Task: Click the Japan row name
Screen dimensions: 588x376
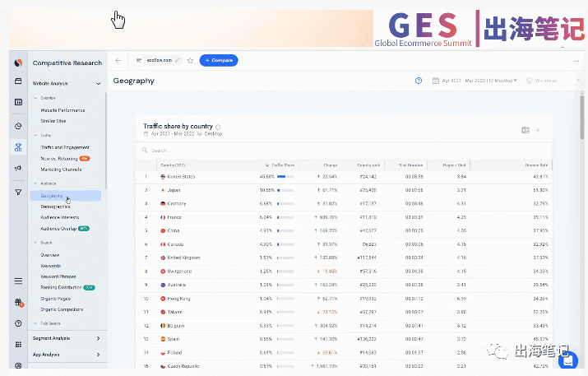Action: pyautogui.click(x=174, y=190)
